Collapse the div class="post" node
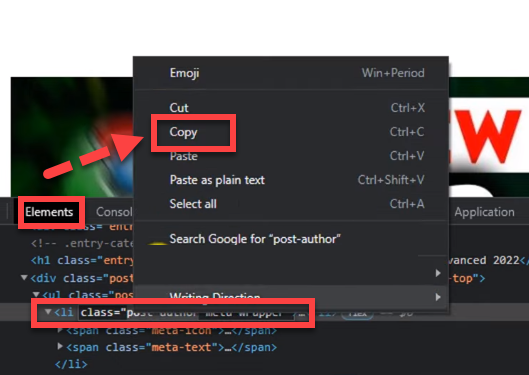 (24, 278)
